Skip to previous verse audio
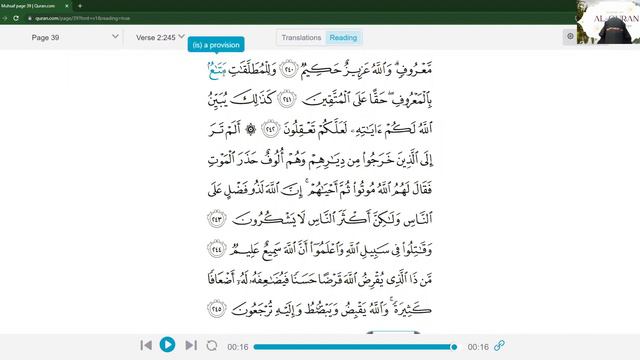The height and width of the screenshot is (360, 640). pyautogui.click(x=146, y=345)
